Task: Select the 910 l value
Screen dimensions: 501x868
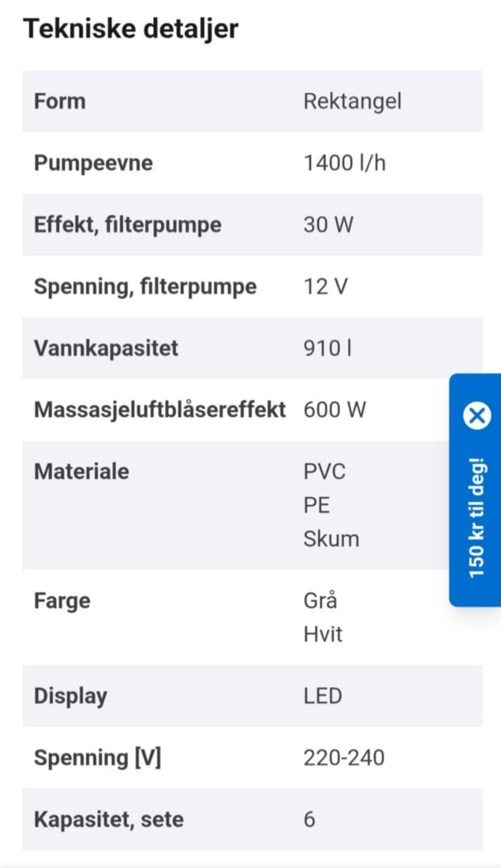Action: tap(328, 348)
